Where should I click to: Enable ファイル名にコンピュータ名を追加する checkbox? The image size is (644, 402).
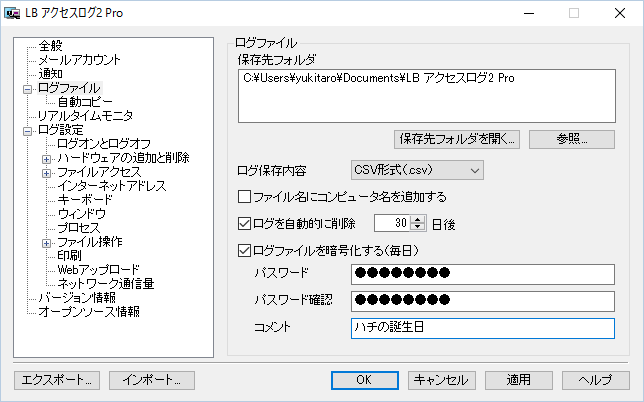pyautogui.click(x=244, y=197)
